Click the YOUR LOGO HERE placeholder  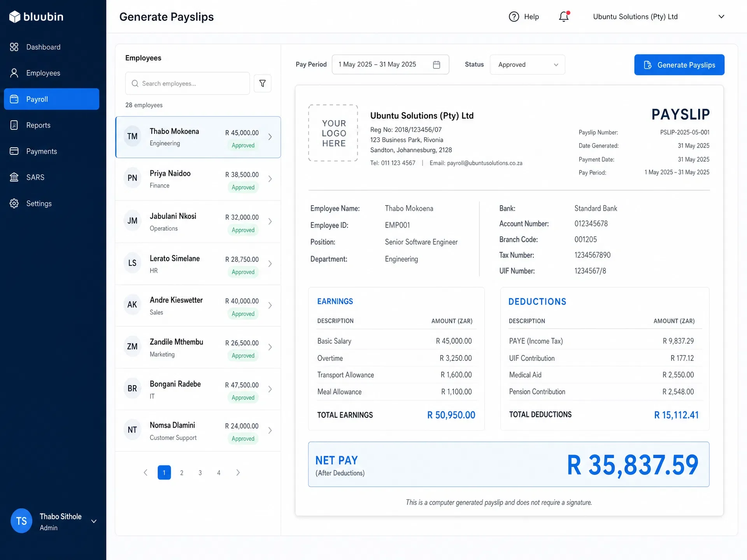pos(333,133)
